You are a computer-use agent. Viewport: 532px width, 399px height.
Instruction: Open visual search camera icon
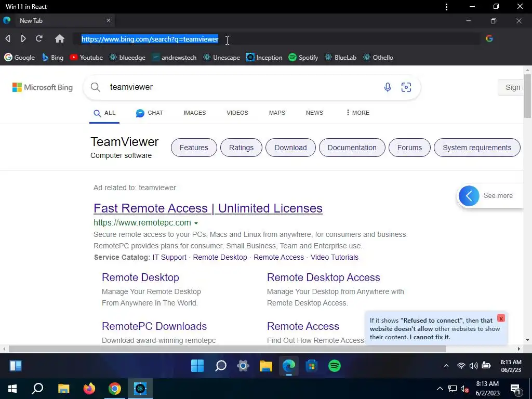tap(406, 87)
